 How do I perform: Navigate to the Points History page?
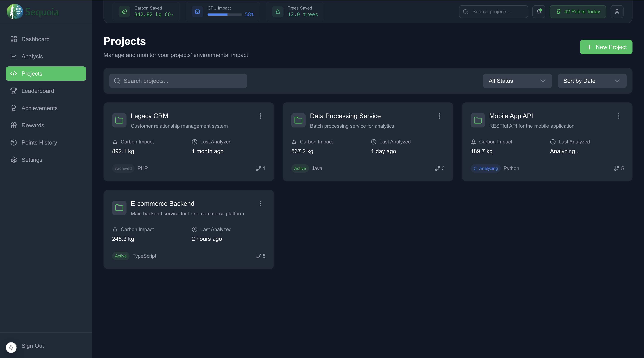[x=39, y=143]
